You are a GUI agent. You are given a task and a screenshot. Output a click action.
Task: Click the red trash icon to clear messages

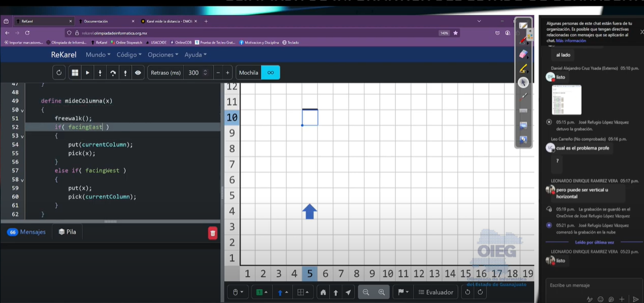tap(213, 233)
